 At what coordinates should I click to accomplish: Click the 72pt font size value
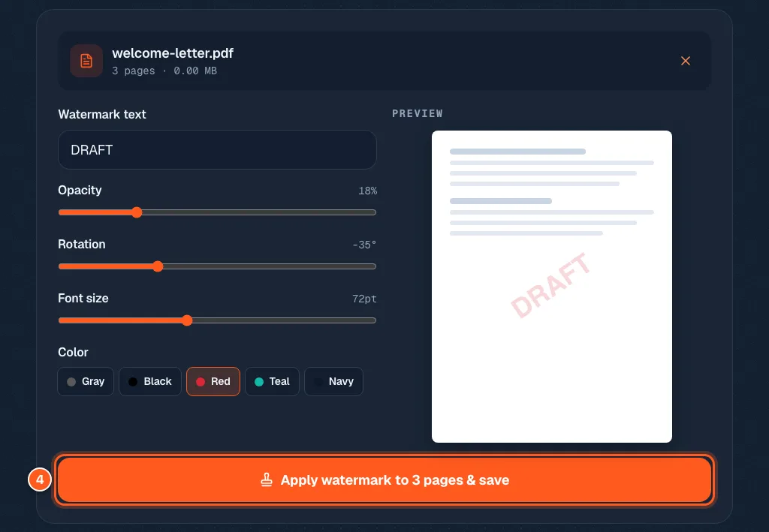364,299
